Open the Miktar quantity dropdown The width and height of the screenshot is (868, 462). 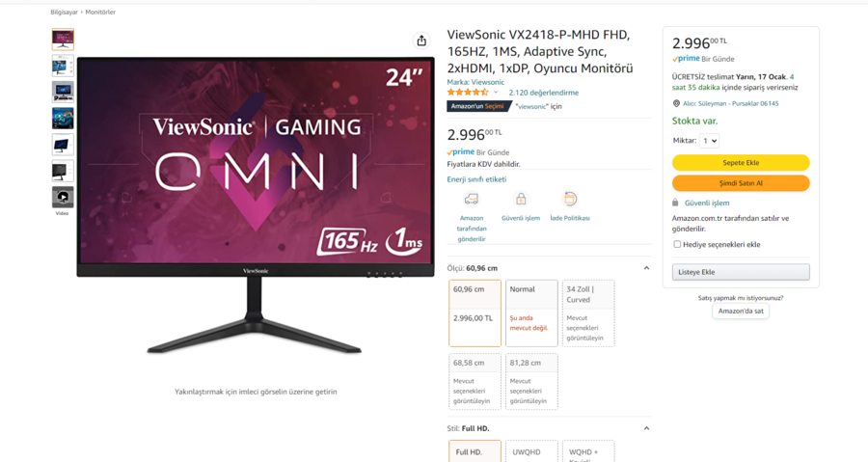[709, 141]
